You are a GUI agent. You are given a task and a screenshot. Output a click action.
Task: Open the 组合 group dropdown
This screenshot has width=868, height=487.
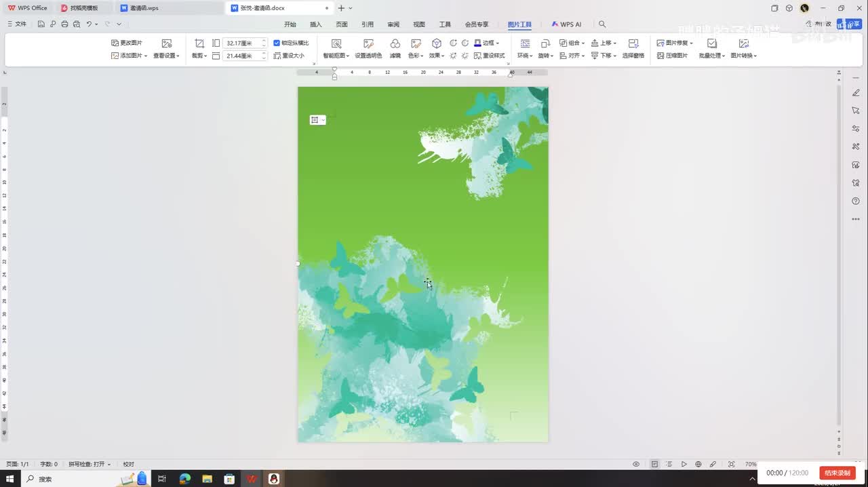click(572, 43)
